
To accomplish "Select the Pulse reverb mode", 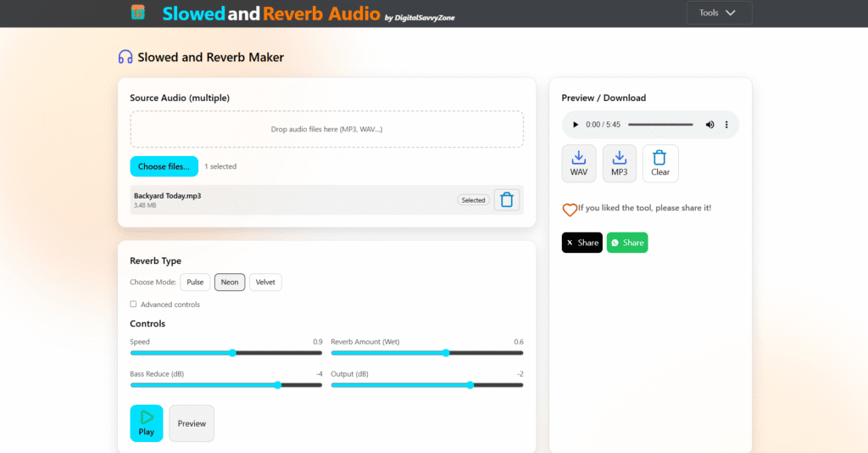I will [x=195, y=282].
